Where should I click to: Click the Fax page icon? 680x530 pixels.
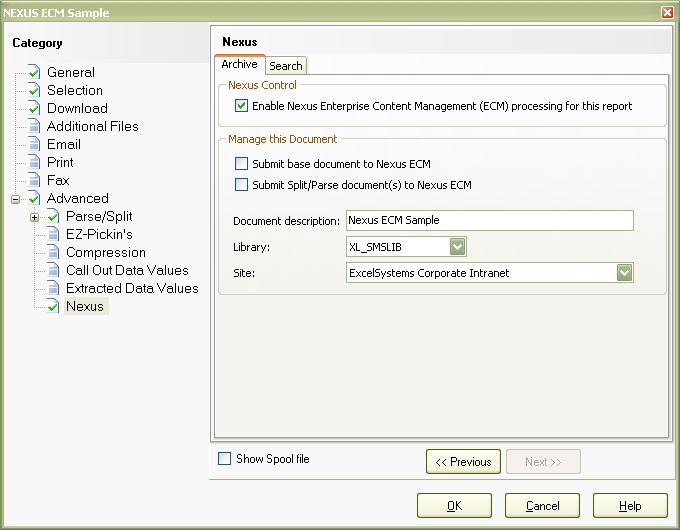click(34, 180)
